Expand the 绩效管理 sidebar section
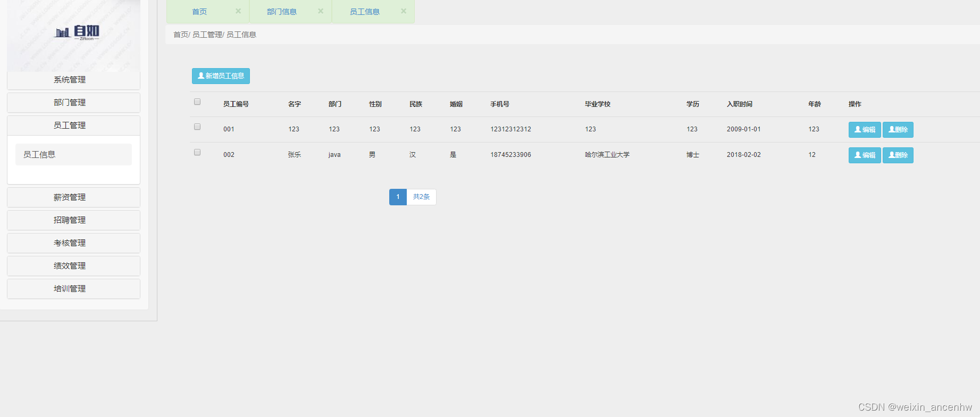This screenshot has width=980, height=417. tap(73, 266)
